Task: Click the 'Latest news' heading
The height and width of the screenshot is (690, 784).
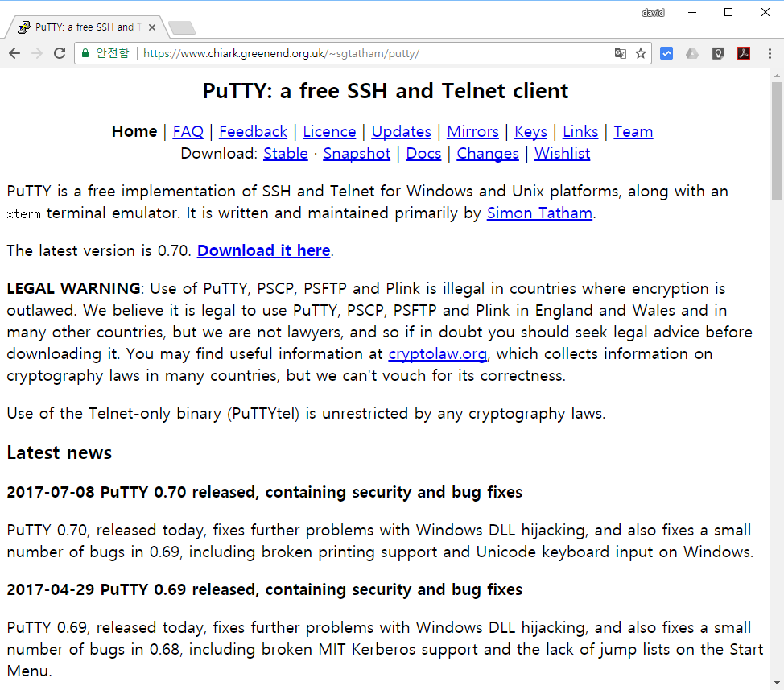Action: [60, 452]
